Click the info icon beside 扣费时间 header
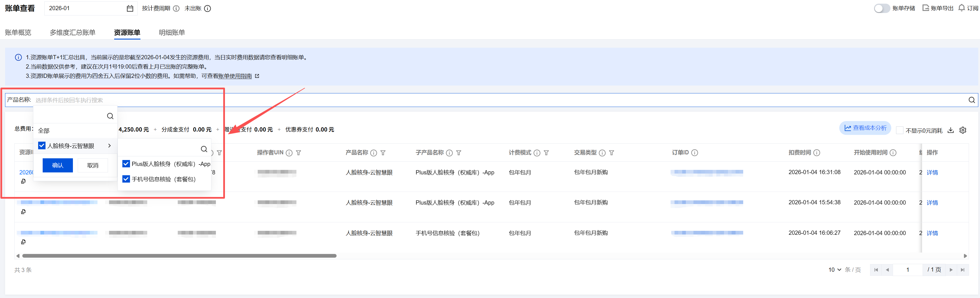 coord(817,153)
